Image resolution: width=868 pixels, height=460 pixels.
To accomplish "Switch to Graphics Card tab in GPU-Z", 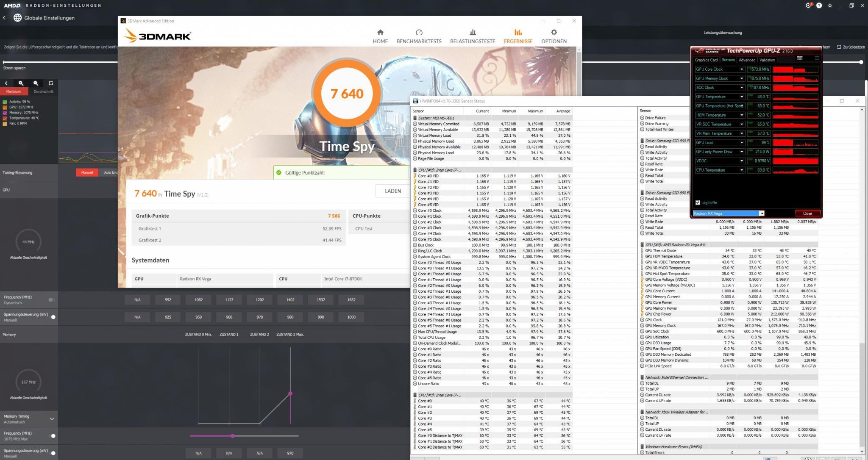I will coord(706,60).
